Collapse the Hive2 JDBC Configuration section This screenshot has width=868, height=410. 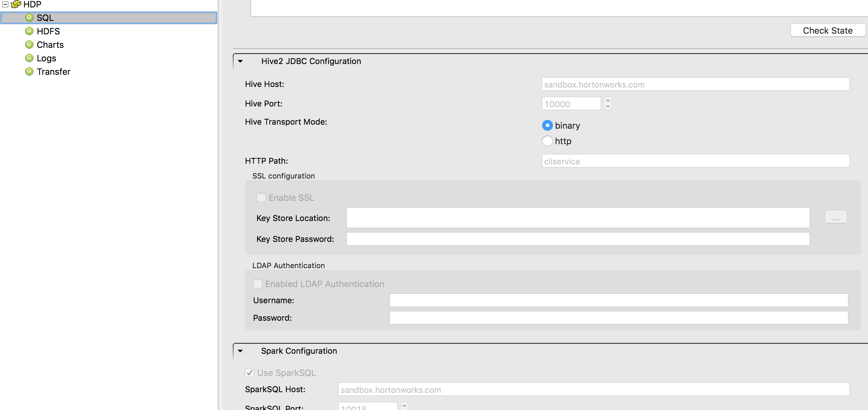[240, 61]
